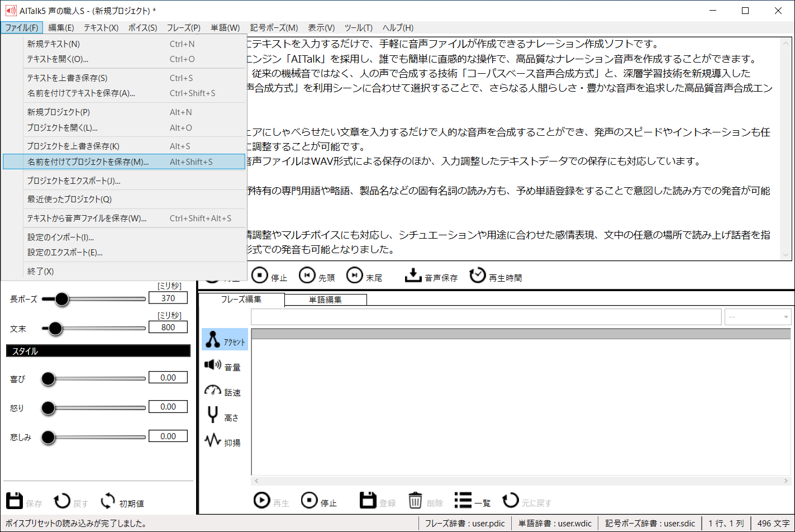
Task: Choose テキストを開く(O)... menu entry
Action: [x=125, y=59]
